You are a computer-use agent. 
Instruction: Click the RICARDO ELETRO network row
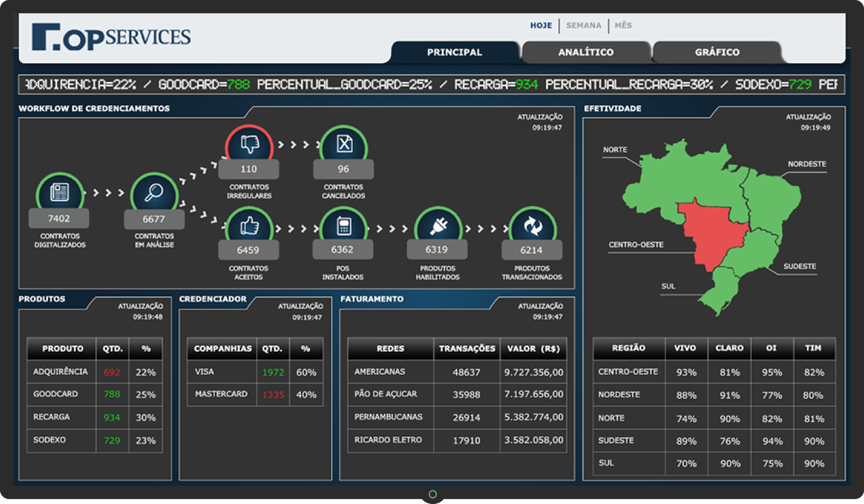pyautogui.click(x=457, y=440)
